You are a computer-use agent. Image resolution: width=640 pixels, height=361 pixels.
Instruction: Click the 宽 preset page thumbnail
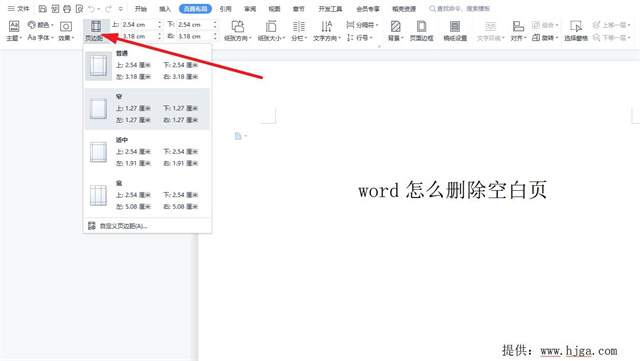(x=98, y=196)
